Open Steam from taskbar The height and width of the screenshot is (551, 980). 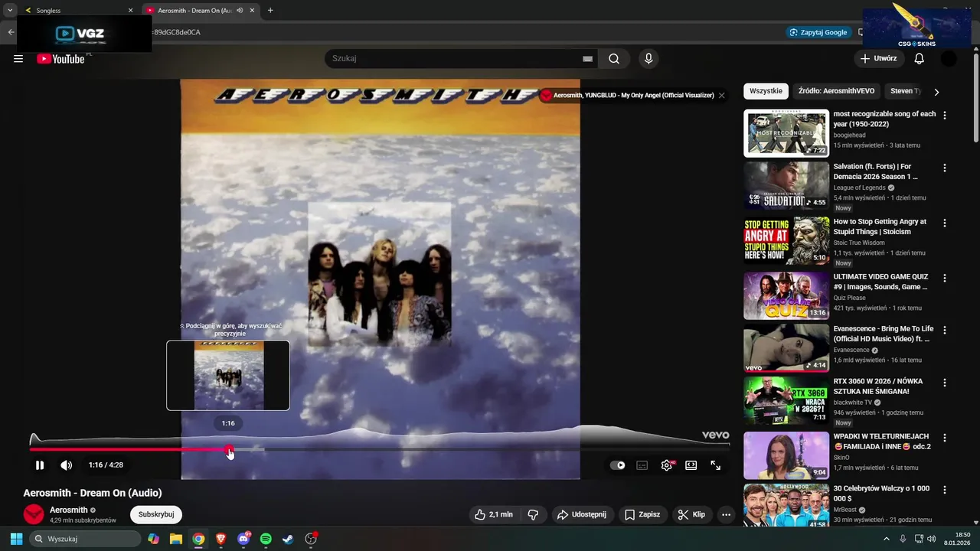288,539
